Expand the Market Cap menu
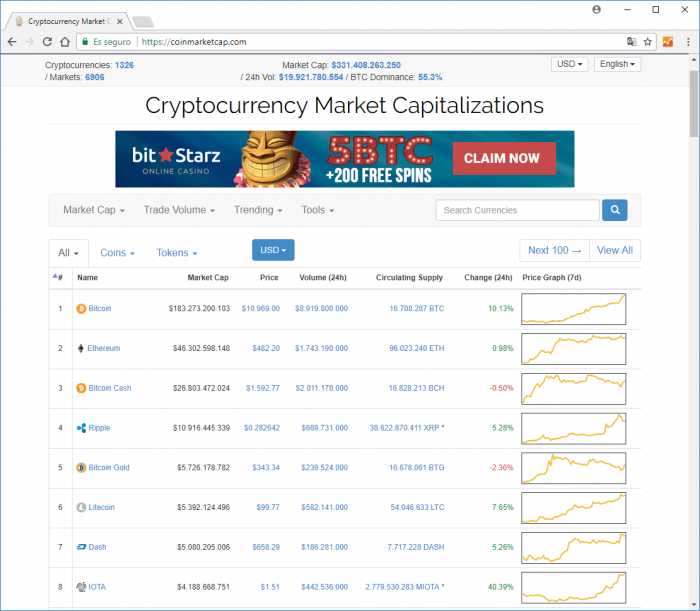The image size is (700, 611). point(94,210)
